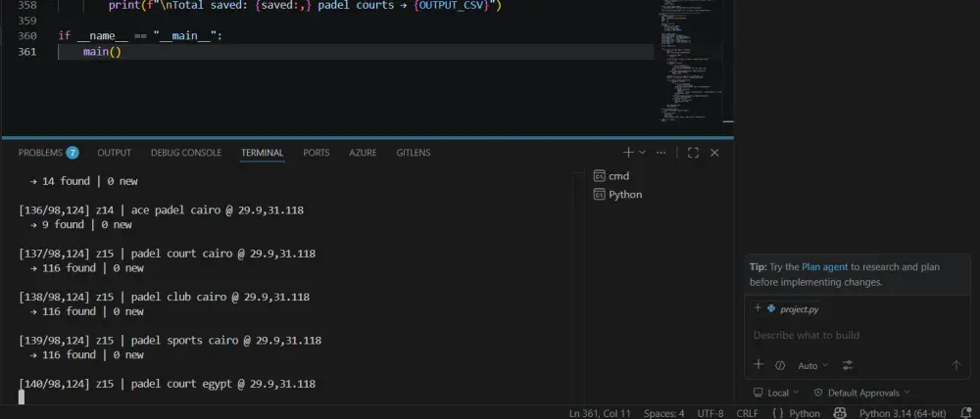This screenshot has height=419, width=980.
Task: Open the DEBUG CONSOLE tab
Action: tap(185, 153)
